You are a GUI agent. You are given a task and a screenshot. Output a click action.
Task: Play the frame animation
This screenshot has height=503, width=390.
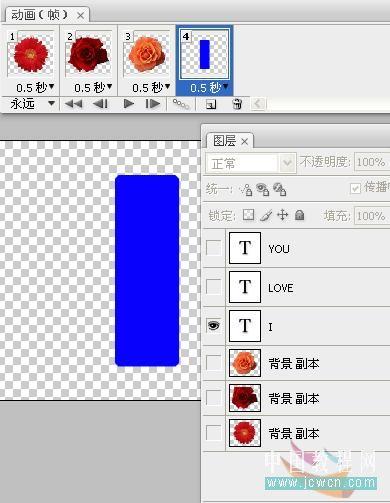pyautogui.click(x=129, y=104)
